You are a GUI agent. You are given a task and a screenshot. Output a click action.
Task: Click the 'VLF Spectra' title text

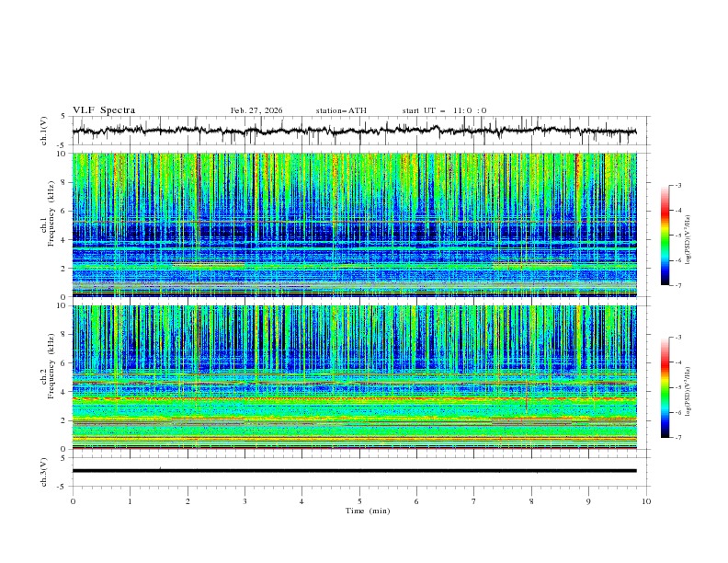click(x=104, y=110)
